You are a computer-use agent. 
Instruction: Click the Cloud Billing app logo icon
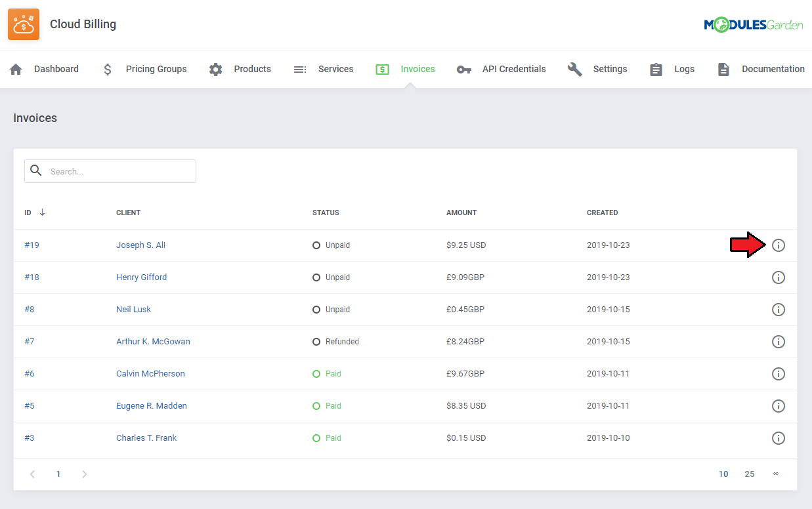pyautogui.click(x=24, y=24)
